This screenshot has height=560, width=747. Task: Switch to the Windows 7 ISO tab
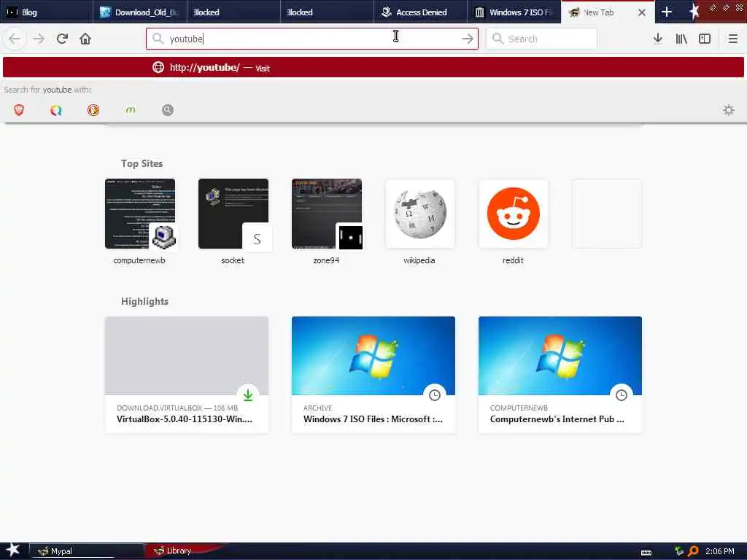click(x=514, y=12)
